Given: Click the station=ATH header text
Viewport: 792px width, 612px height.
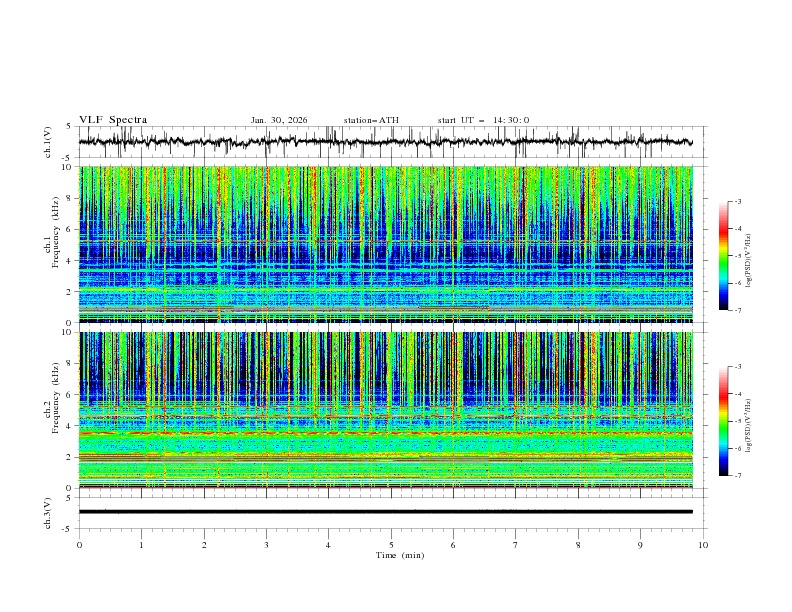Looking at the screenshot, I should tap(371, 120).
